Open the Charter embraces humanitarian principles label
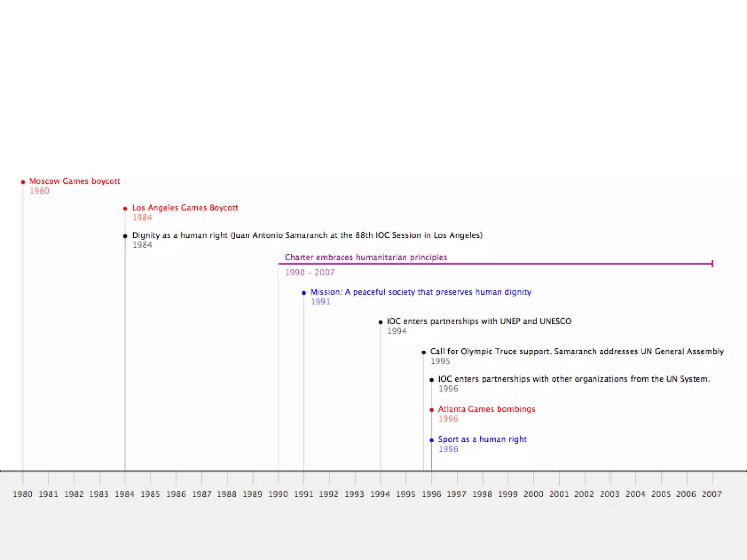Viewport: 747px width, 560px height. click(366, 257)
